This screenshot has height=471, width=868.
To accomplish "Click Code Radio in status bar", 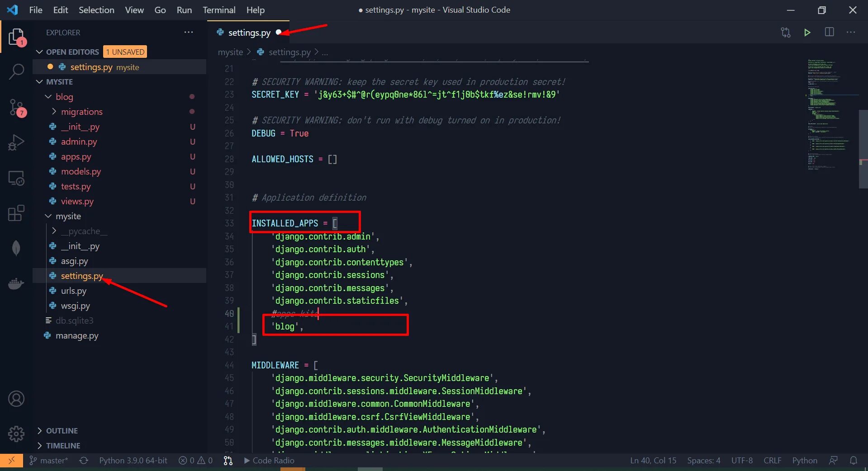I will click(269, 460).
